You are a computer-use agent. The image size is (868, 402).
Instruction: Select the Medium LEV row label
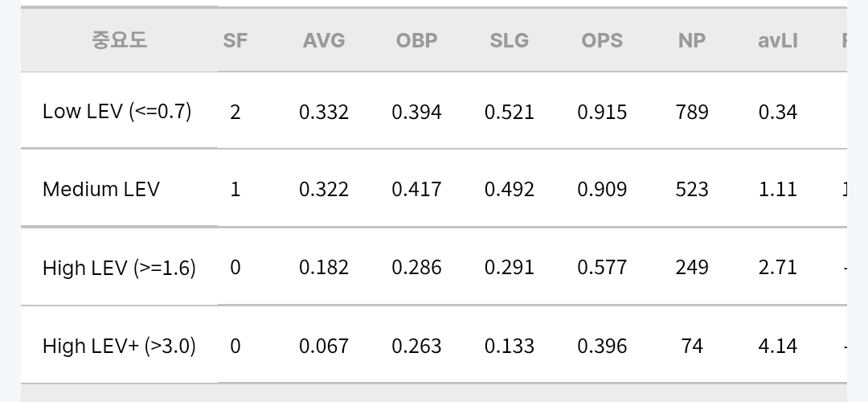click(101, 190)
